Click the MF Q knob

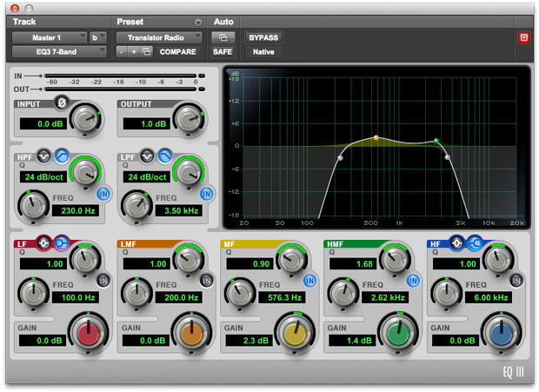[292, 259]
